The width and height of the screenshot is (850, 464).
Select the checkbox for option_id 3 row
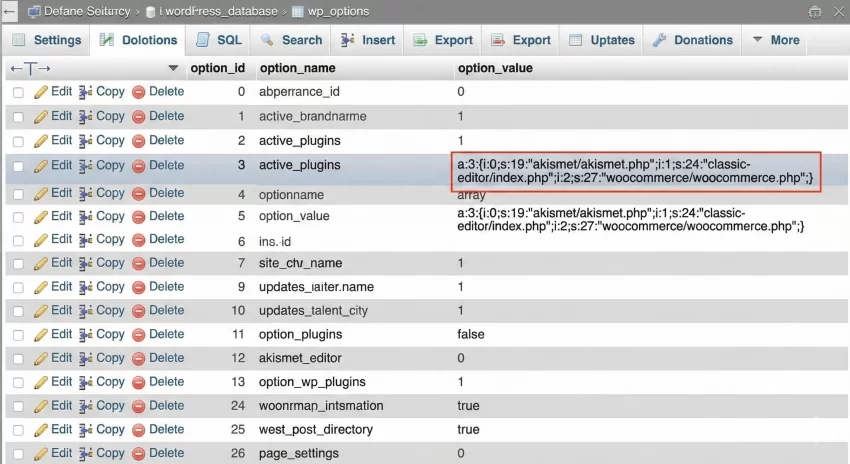18,166
